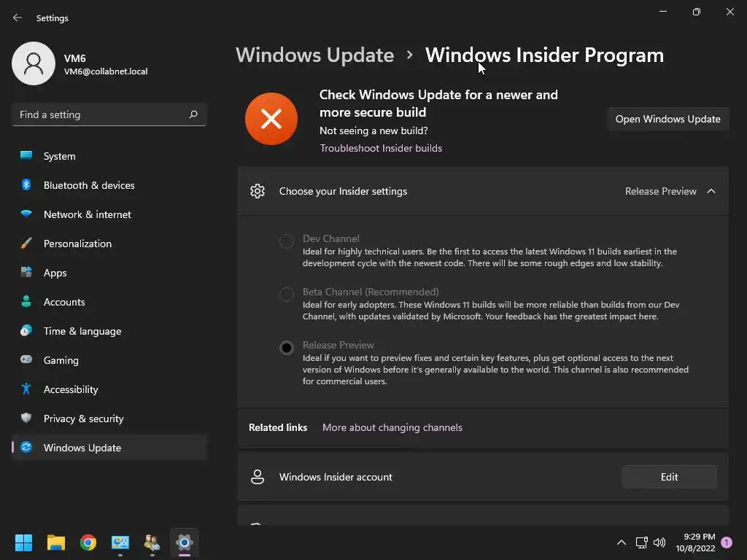
Task: Open Troubleshoot Insider builds link
Action: (x=381, y=148)
